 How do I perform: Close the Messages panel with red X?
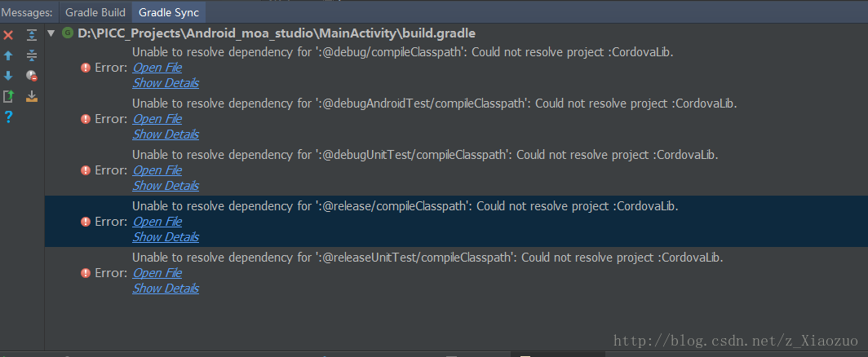tap(8, 35)
